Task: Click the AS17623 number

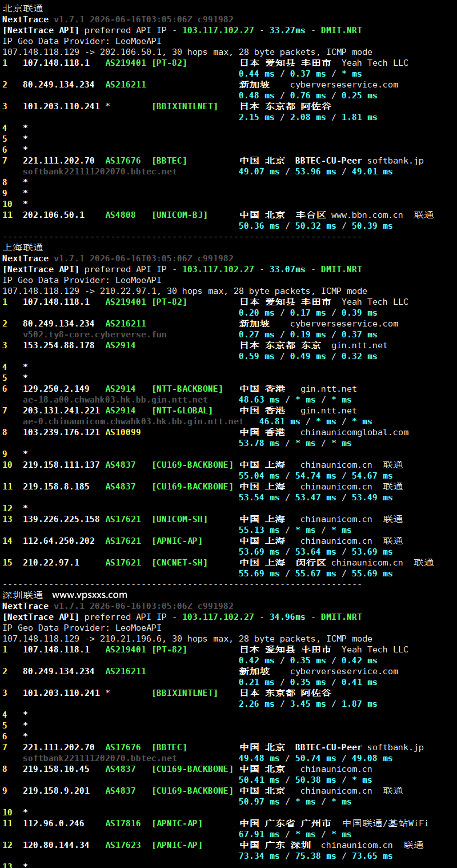Action: point(123,845)
